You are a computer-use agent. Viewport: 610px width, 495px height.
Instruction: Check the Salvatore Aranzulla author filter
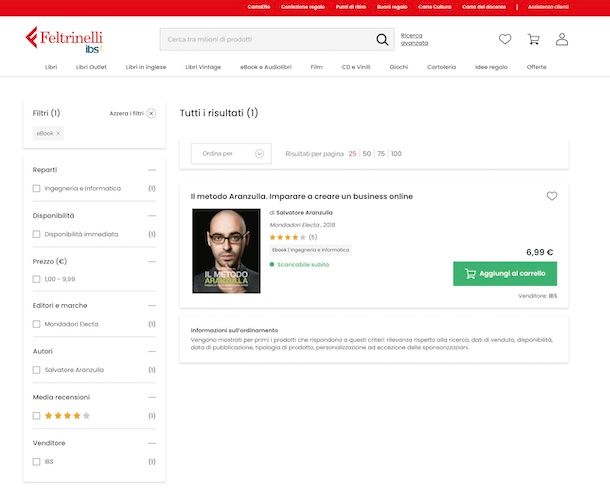tap(37, 370)
